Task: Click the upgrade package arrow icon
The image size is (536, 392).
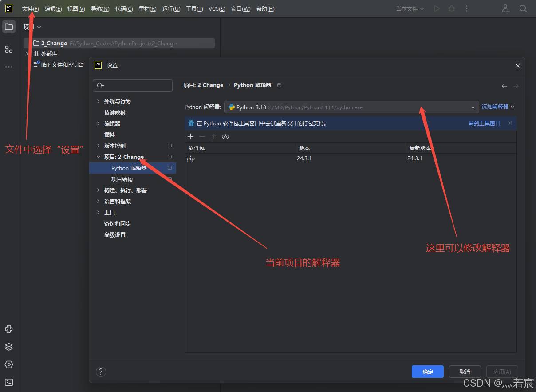Action: (x=214, y=136)
